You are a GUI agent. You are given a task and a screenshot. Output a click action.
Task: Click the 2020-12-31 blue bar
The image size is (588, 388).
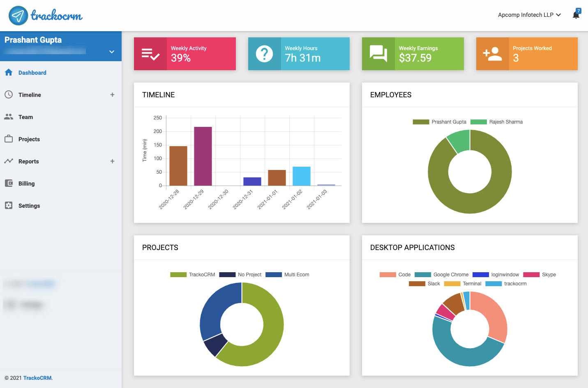252,181
